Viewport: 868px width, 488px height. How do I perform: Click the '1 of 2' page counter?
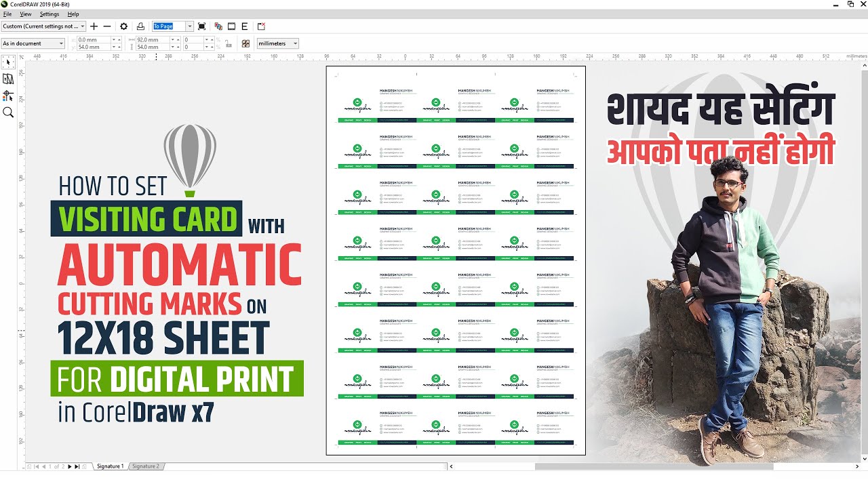tap(56, 466)
